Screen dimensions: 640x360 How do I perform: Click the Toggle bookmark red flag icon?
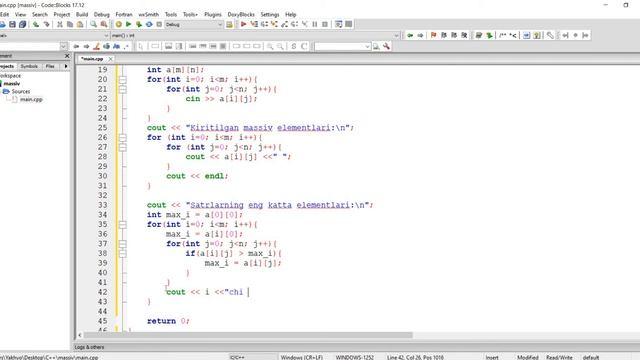[433, 36]
